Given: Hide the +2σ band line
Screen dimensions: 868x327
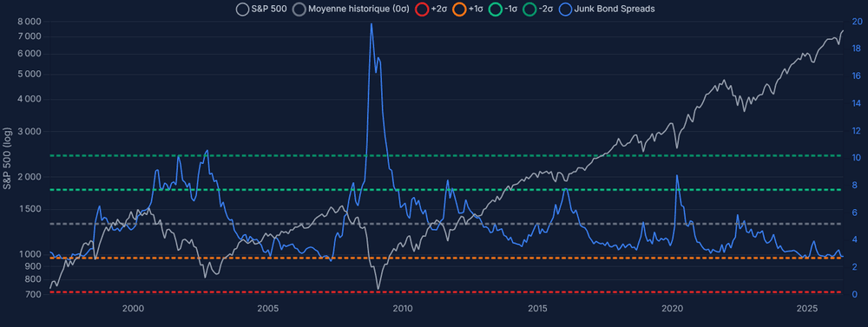Looking at the screenshot, I should [432, 9].
